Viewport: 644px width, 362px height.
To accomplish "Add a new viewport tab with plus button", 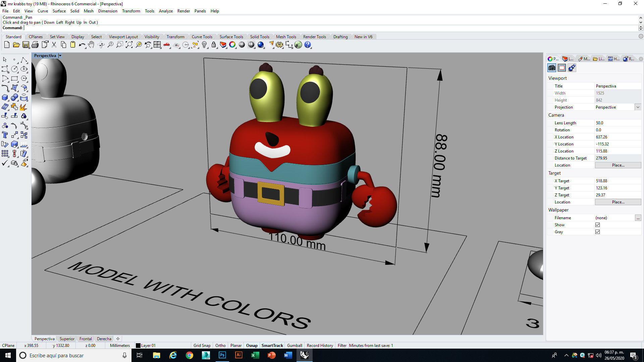I will pyautogui.click(x=118, y=339).
